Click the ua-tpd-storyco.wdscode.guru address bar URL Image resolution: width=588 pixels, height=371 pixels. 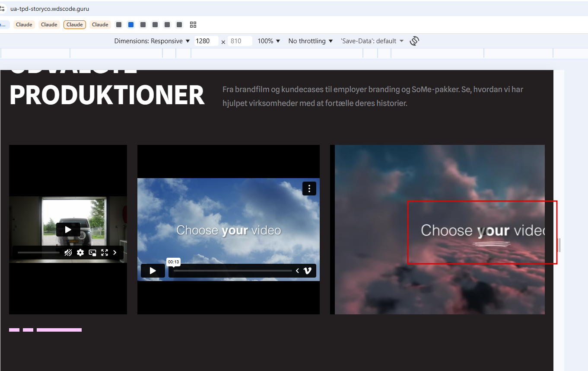pos(50,9)
